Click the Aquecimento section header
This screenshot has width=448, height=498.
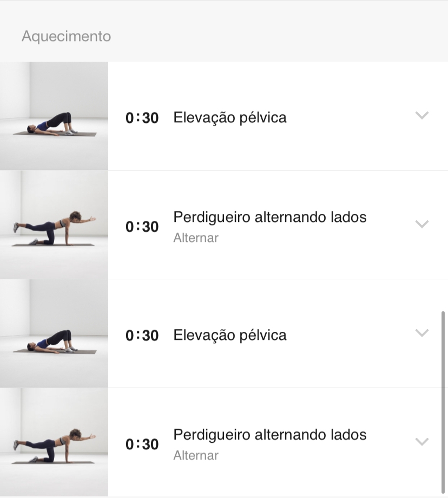point(67,36)
